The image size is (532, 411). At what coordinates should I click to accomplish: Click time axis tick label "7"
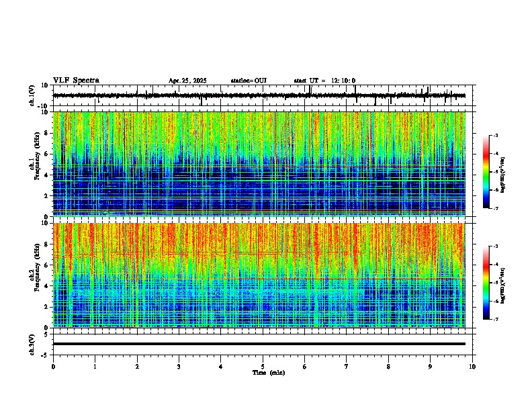(347, 367)
